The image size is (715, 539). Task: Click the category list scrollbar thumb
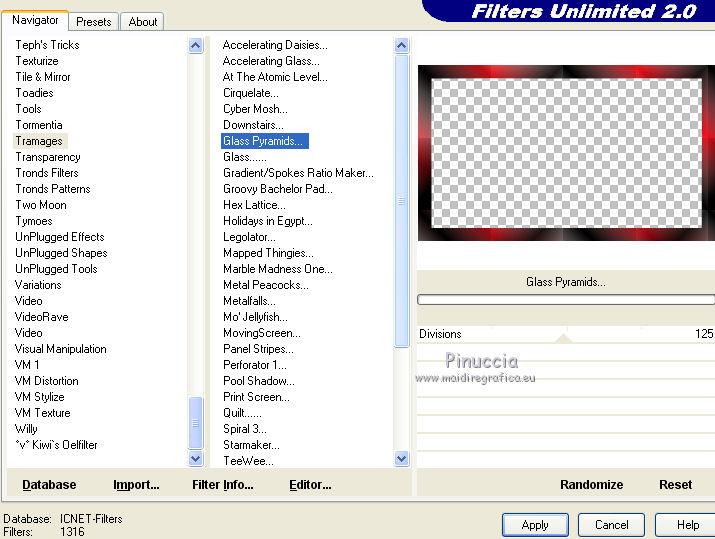click(x=196, y=423)
